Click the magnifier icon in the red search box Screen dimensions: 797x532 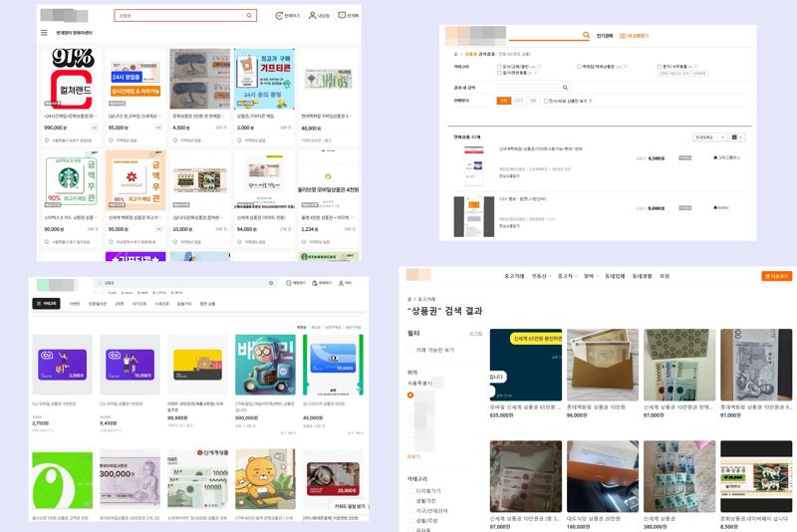(249, 16)
